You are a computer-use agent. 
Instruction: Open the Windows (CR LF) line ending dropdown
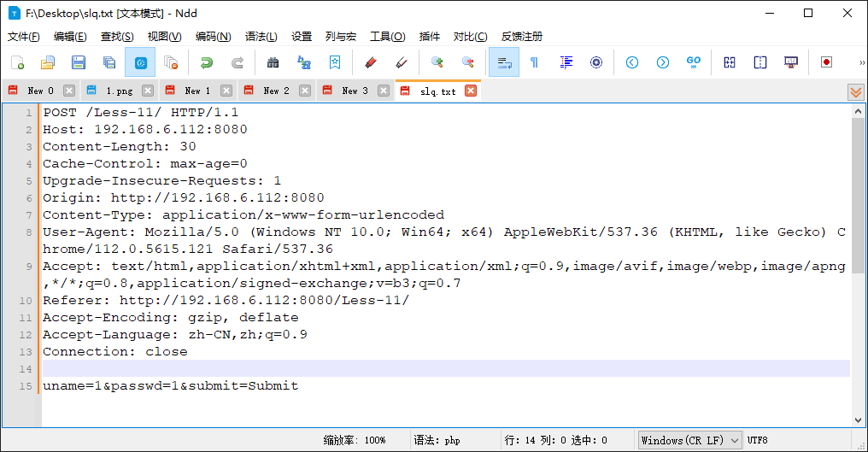(x=690, y=440)
